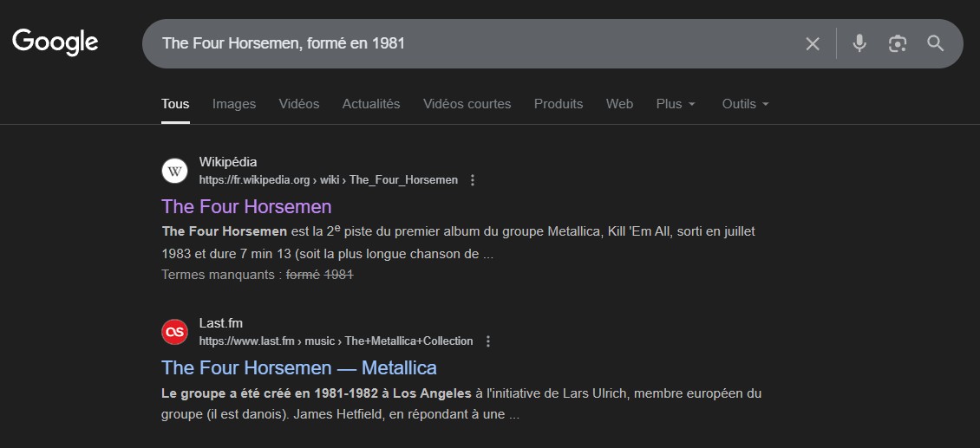
Task: Select the Actualités tab
Action: [x=371, y=104]
